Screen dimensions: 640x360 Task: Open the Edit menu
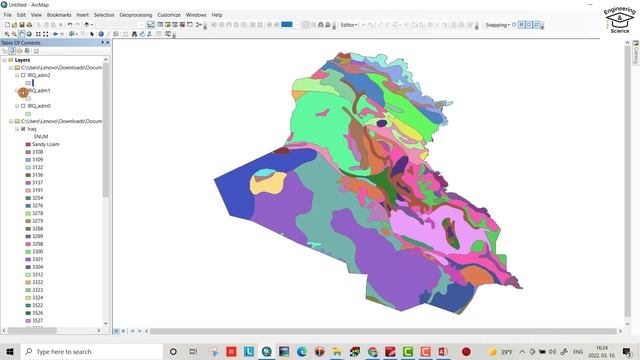21,15
